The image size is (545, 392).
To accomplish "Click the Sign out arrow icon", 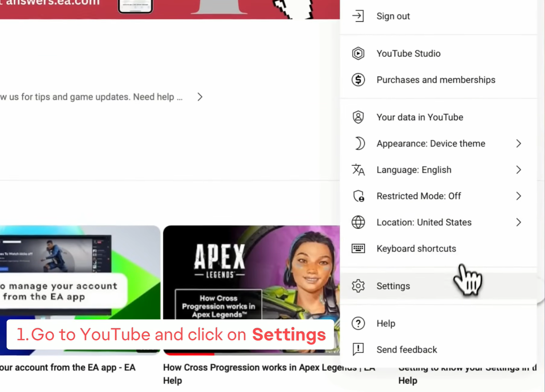I will (358, 16).
